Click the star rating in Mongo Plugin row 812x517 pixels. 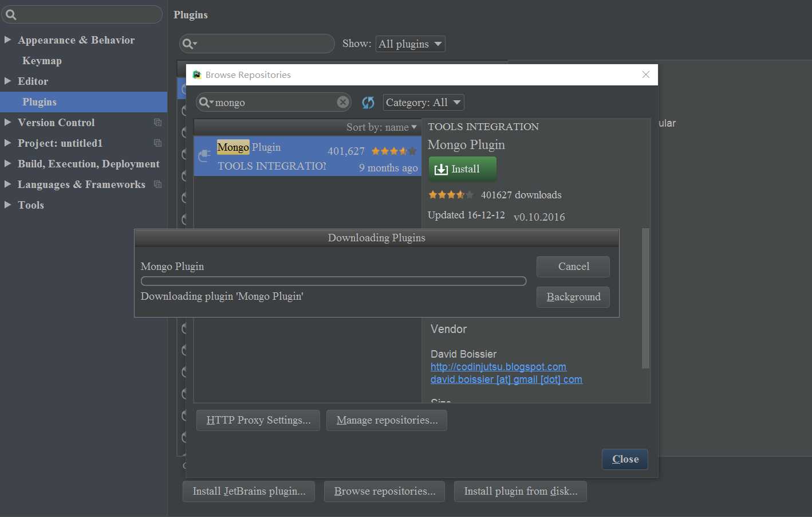(394, 151)
